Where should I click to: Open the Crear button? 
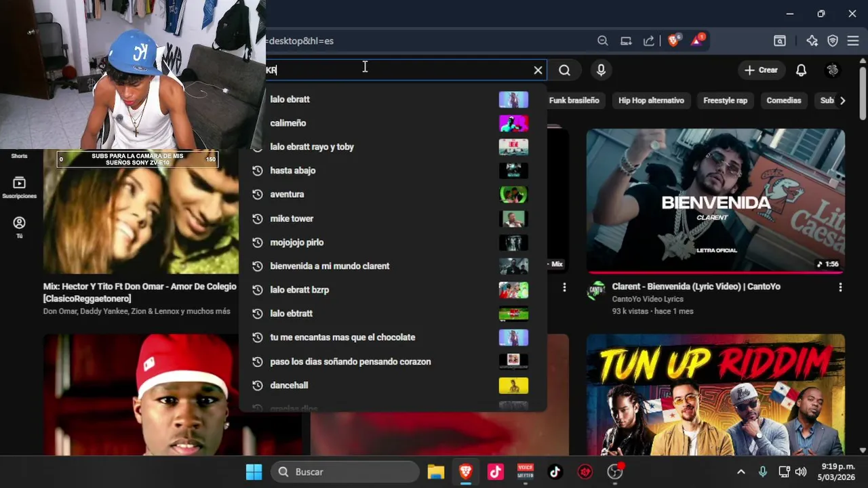761,70
